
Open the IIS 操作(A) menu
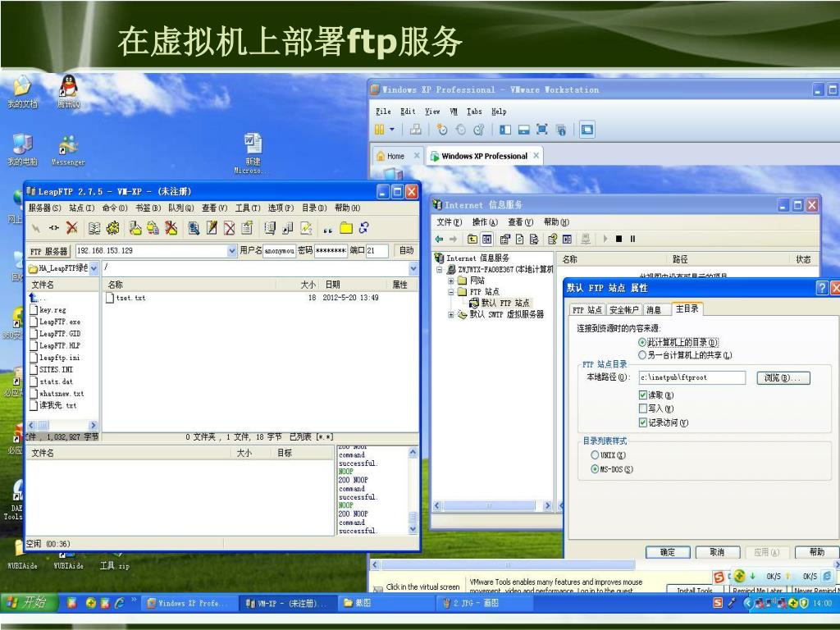(485, 222)
